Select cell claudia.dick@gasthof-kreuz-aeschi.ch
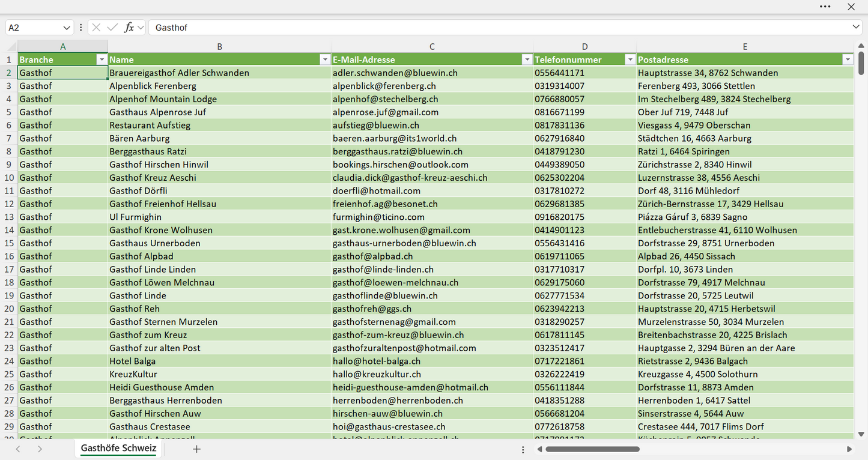The image size is (868, 460). point(432,178)
